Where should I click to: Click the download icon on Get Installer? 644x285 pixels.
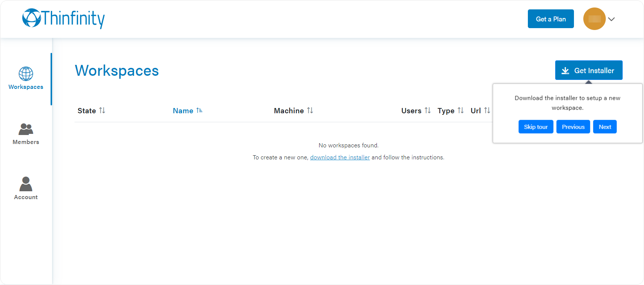pos(565,70)
